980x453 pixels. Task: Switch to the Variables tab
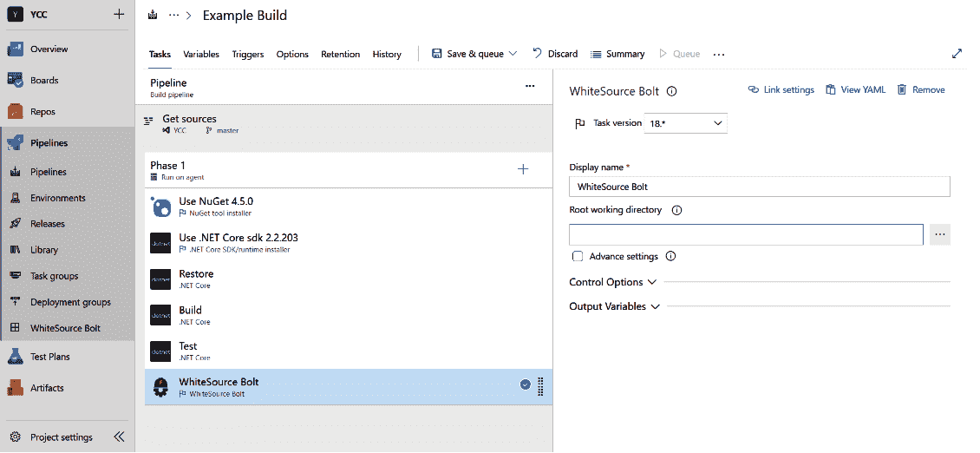click(201, 55)
